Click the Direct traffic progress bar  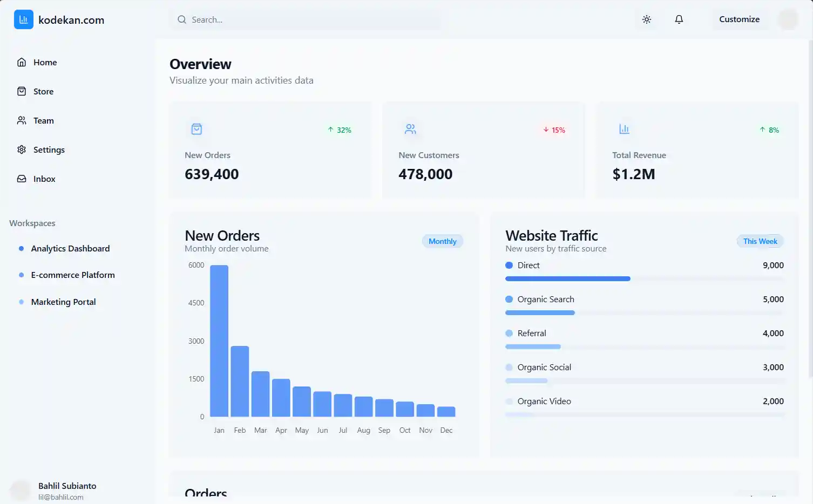point(567,279)
